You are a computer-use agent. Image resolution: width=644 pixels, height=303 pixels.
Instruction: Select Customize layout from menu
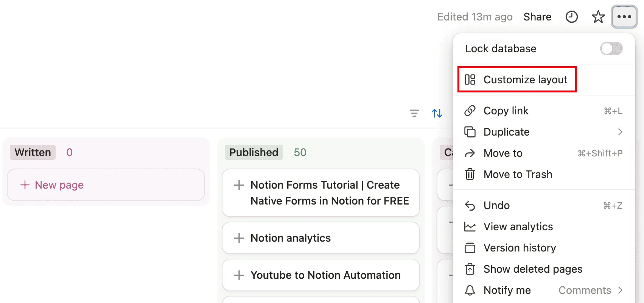(x=525, y=80)
